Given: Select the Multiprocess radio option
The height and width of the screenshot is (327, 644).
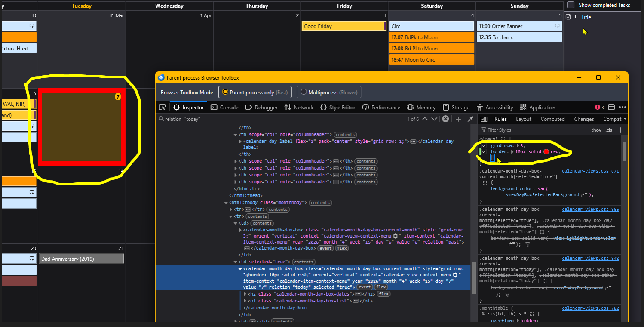Looking at the screenshot, I should (304, 92).
